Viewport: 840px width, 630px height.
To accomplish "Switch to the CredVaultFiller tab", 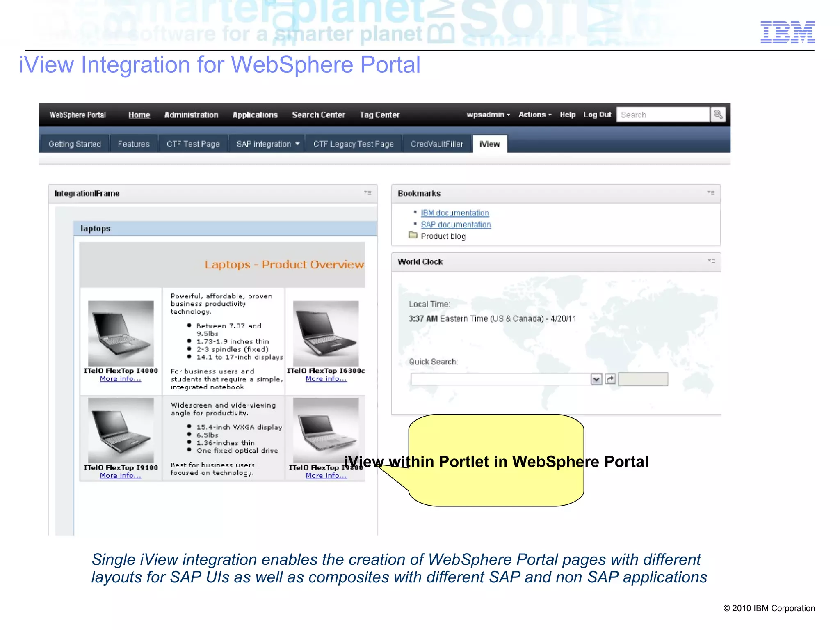I will [x=437, y=144].
